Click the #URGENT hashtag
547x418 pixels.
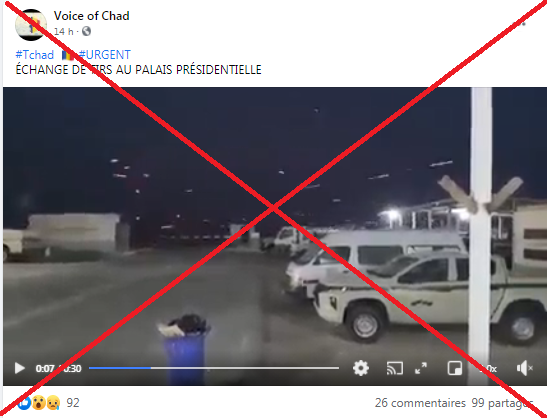(x=104, y=55)
